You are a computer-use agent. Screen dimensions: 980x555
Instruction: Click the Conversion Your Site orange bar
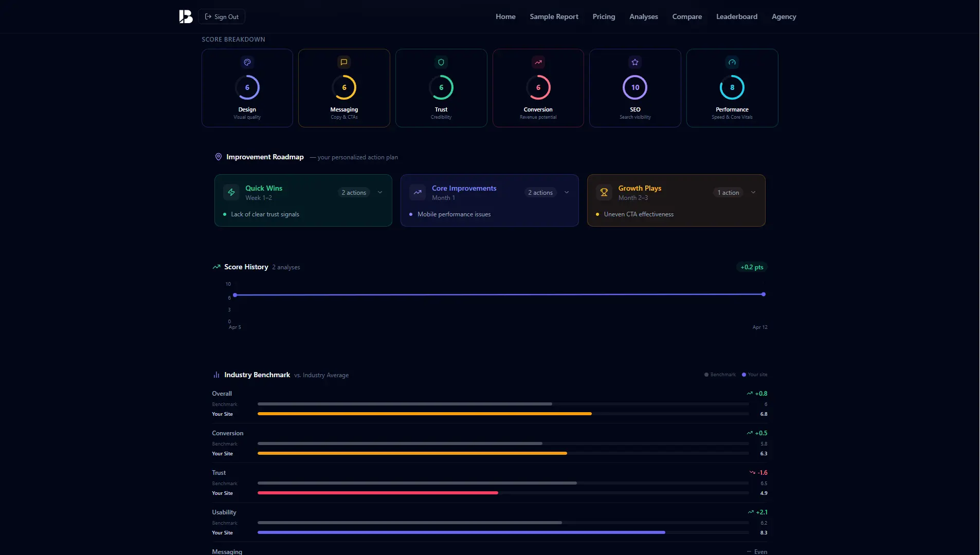(x=412, y=453)
